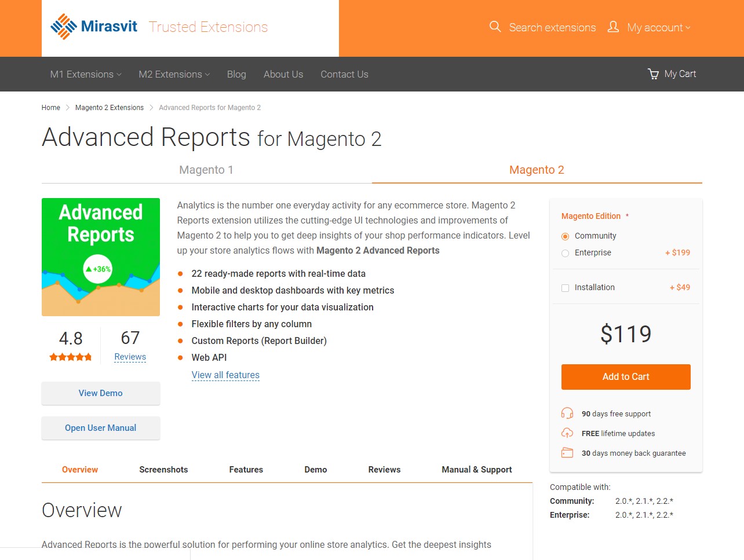Click the search magnifier icon
Screen dimensions: 744x560
click(x=495, y=27)
